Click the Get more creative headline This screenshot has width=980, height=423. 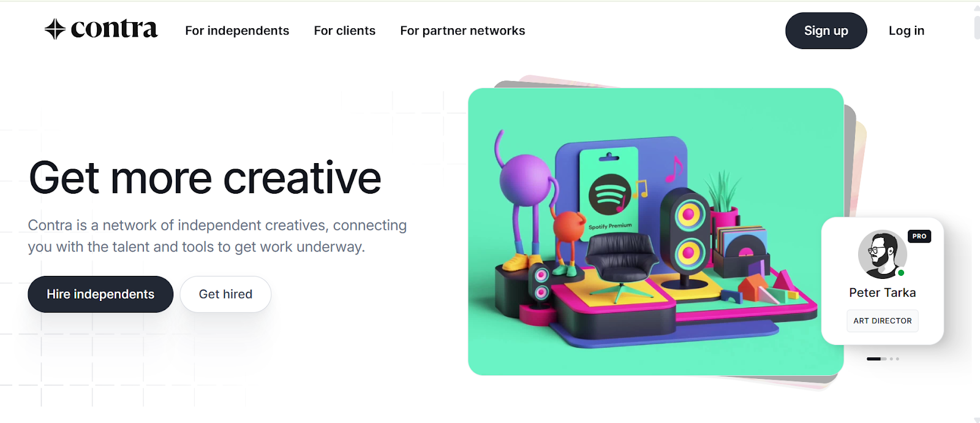[x=205, y=178]
